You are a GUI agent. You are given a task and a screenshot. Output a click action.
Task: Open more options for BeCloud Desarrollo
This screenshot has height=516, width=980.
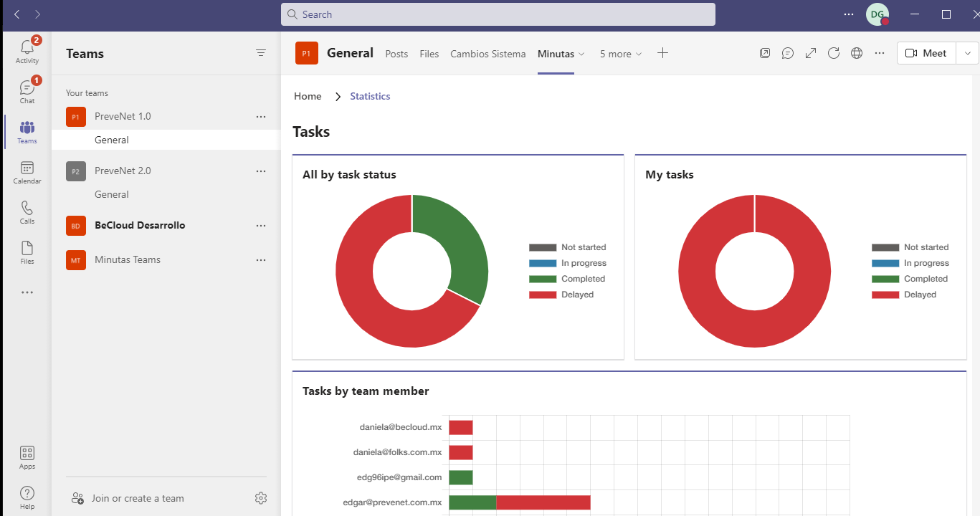[261, 225]
